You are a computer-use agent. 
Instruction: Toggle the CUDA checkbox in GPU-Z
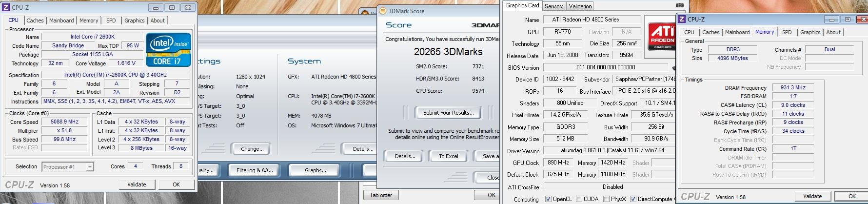(579, 199)
